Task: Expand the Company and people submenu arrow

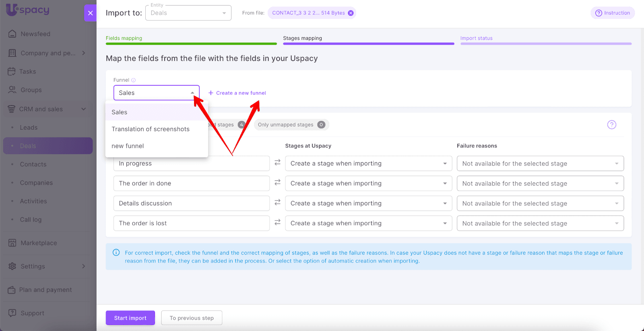Action: (x=84, y=53)
